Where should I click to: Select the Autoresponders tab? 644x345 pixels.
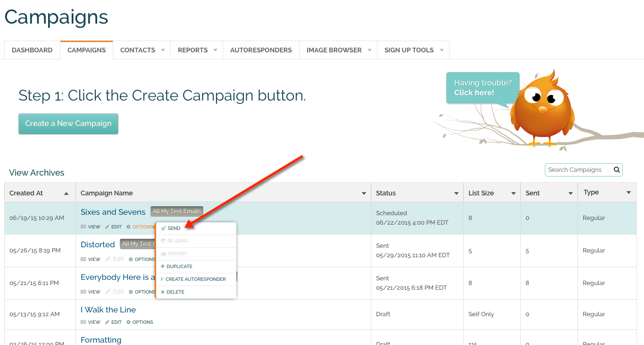261,50
